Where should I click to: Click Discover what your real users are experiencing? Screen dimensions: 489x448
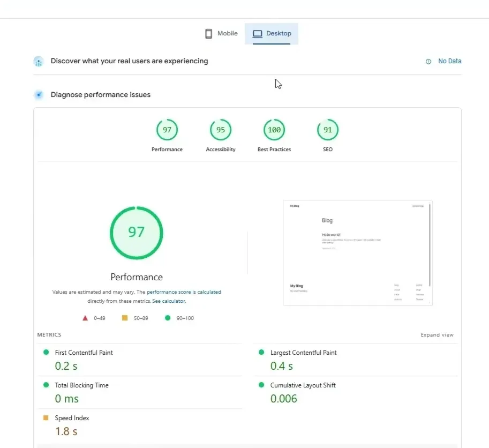[x=130, y=61]
